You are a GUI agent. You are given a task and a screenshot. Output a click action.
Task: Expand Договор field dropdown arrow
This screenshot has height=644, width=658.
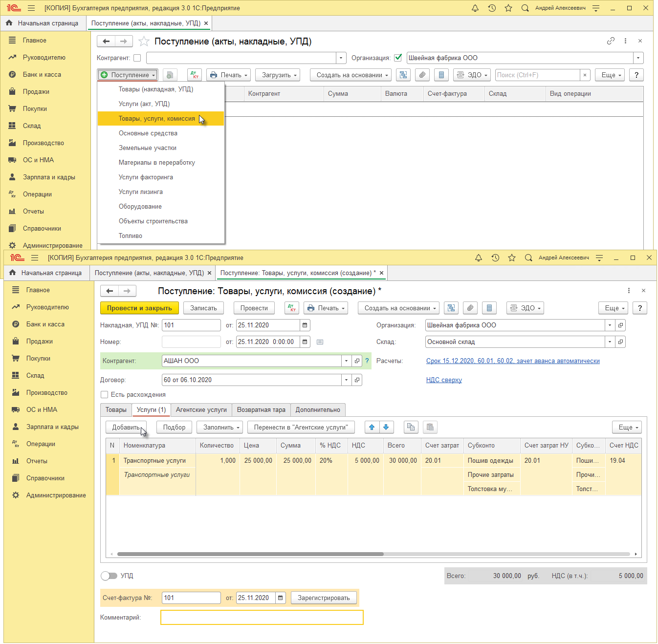coord(347,380)
